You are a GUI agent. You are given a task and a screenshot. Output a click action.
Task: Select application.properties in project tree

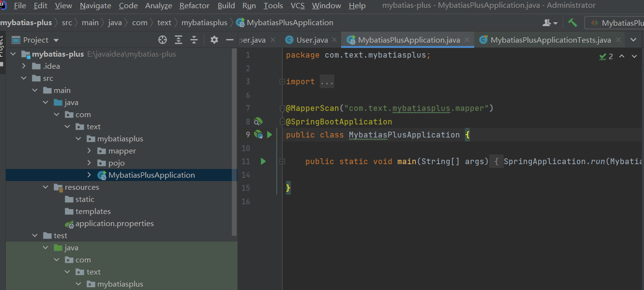point(115,224)
